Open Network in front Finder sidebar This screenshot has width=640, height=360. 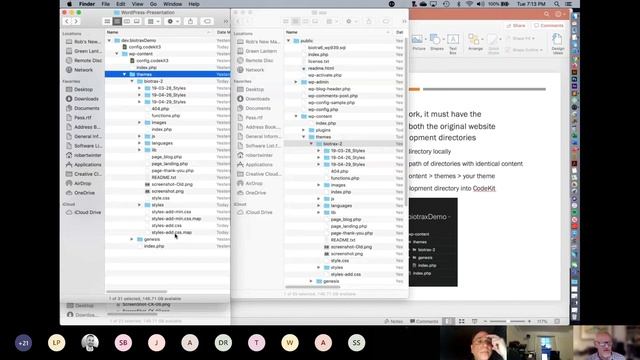(80, 70)
